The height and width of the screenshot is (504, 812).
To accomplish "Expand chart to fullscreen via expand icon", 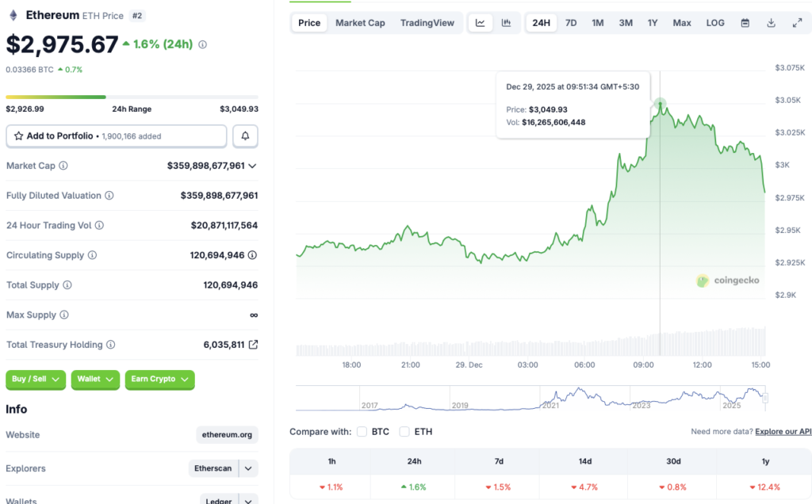I will pos(796,23).
